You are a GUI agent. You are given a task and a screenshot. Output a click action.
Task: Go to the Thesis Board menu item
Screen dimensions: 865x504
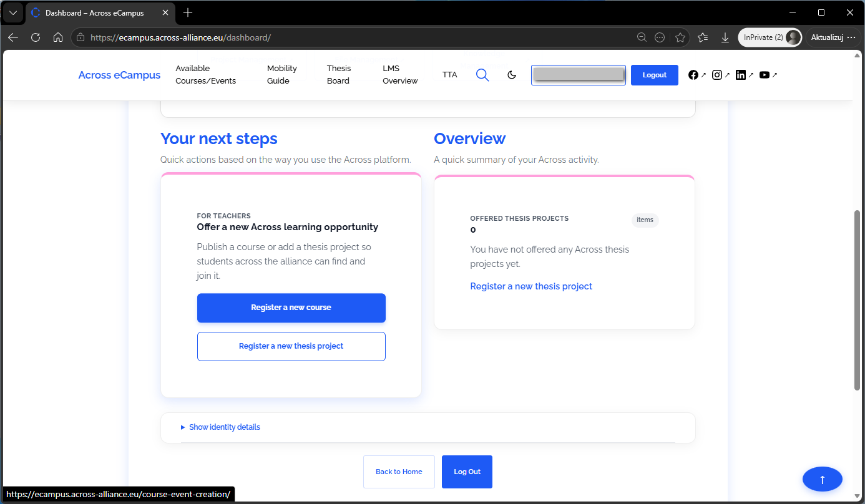[339, 75]
